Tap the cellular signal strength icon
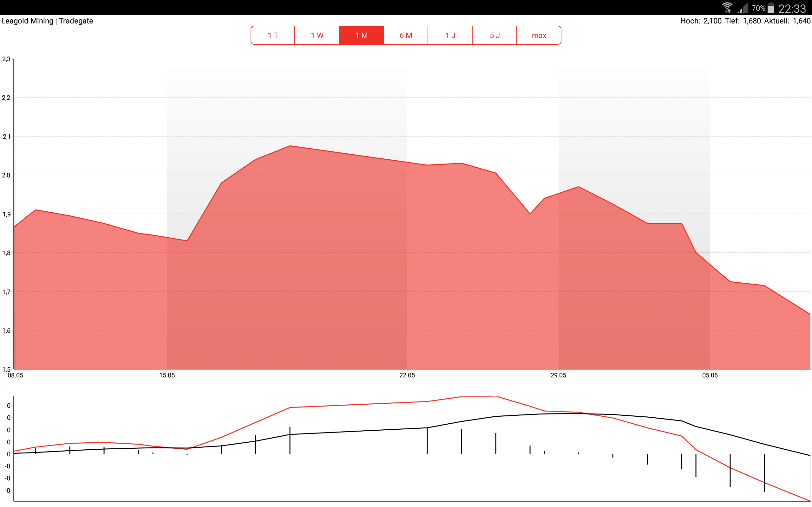Image resolution: width=812 pixels, height=507 pixels. click(743, 8)
